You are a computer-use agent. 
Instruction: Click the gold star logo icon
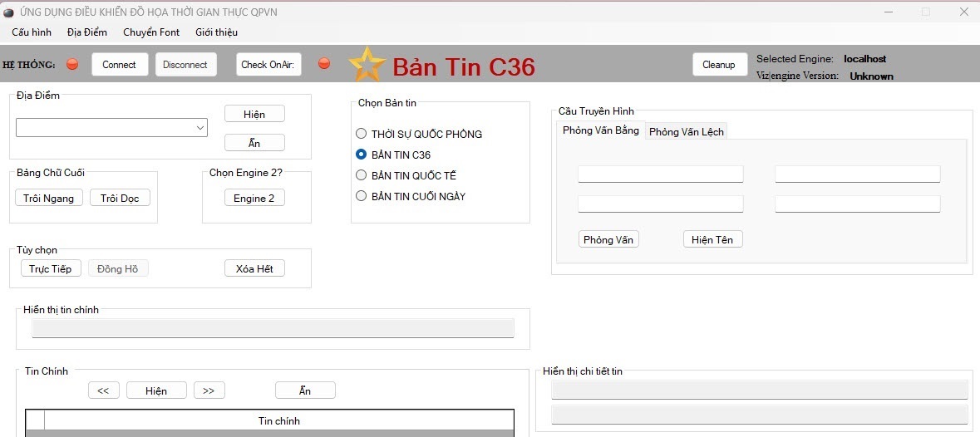coord(367,65)
